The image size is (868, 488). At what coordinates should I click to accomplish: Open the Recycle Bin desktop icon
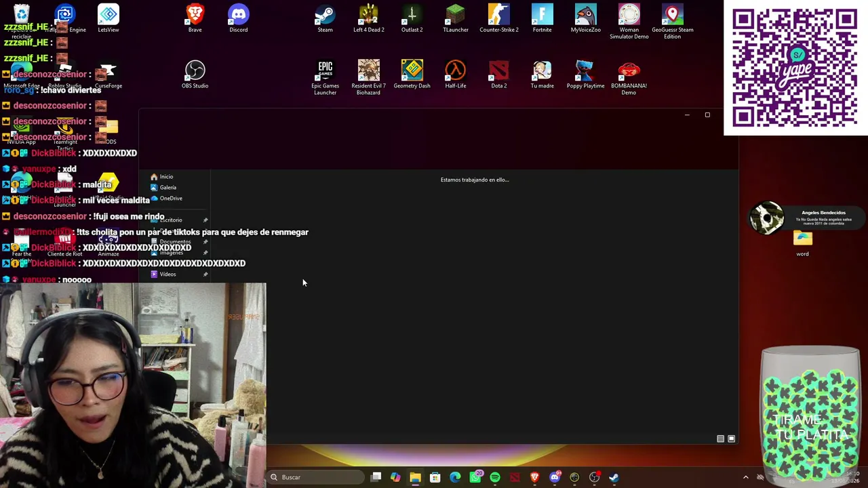click(x=21, y=20)
